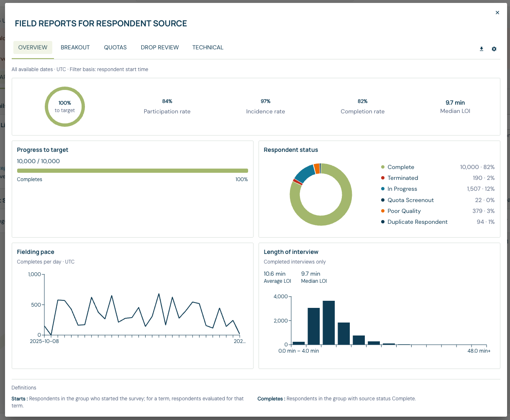Click the "Completes per day · UTC" subtitle

(x=46, y=262)
